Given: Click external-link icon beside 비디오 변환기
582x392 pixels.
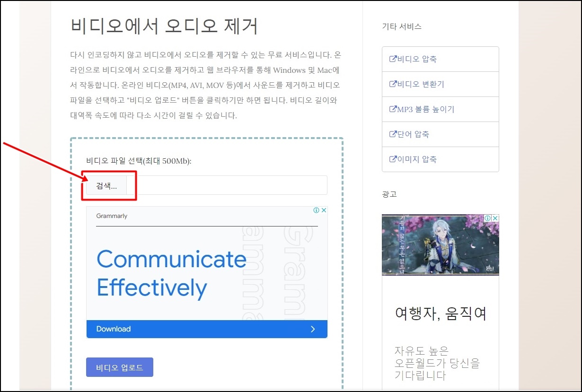Looking at the screenshot, I should tap(393, 84).
